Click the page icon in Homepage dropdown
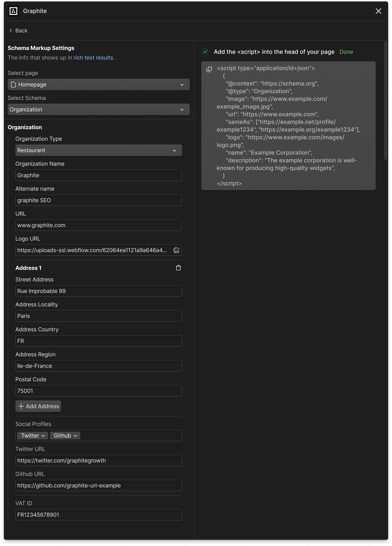Image resolution: width=392 pixels, height=546 pixels. point(13,85)
